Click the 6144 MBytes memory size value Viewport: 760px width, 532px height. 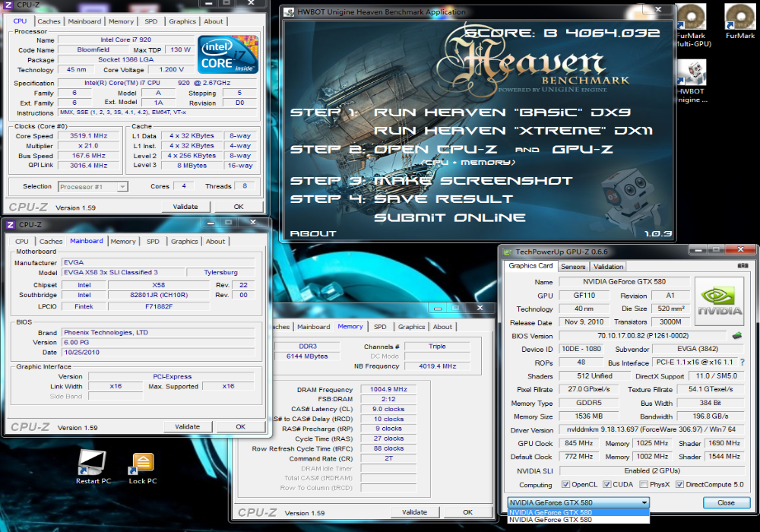pos(307,356)
